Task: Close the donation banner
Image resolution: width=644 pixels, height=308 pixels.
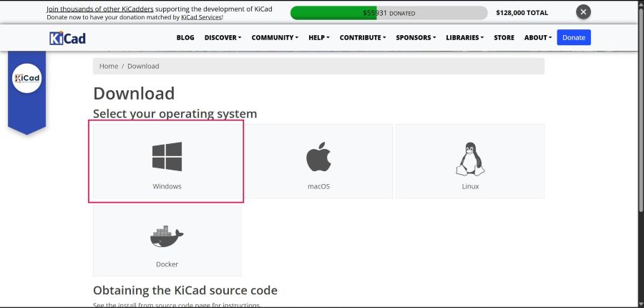Action: [583, 12]
